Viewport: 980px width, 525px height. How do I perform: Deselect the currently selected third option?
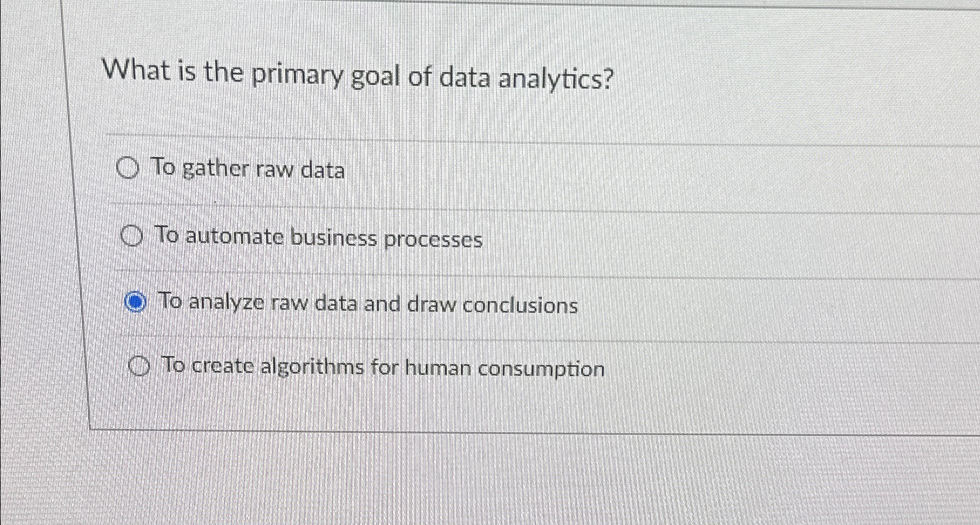pos(135,302)
